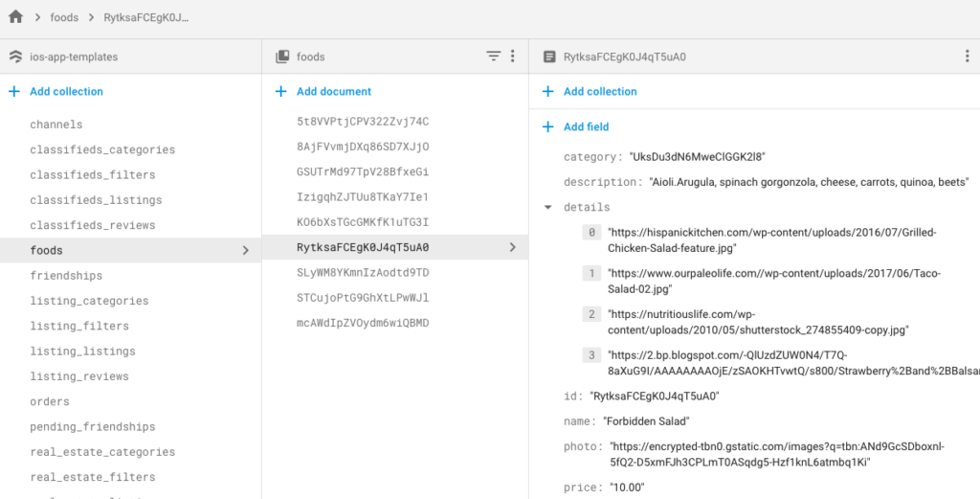
Task: Open the document panel three-dot menu
Action: click(967, 57)
